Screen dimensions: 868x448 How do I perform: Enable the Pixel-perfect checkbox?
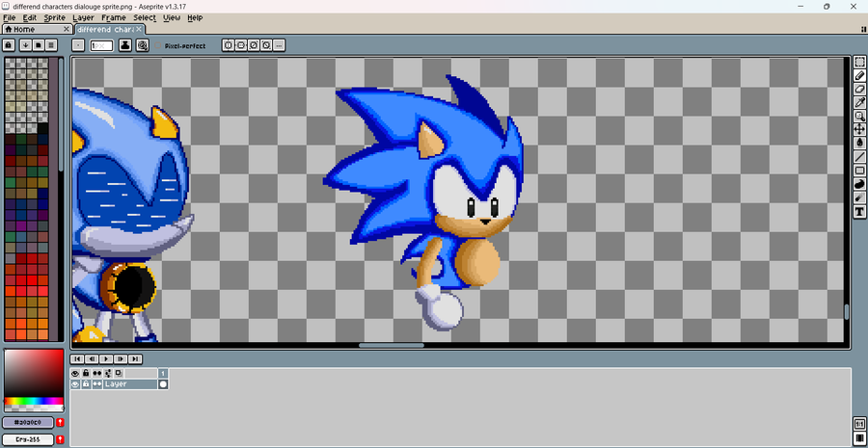pyautogui.click(x=158, y=46)
